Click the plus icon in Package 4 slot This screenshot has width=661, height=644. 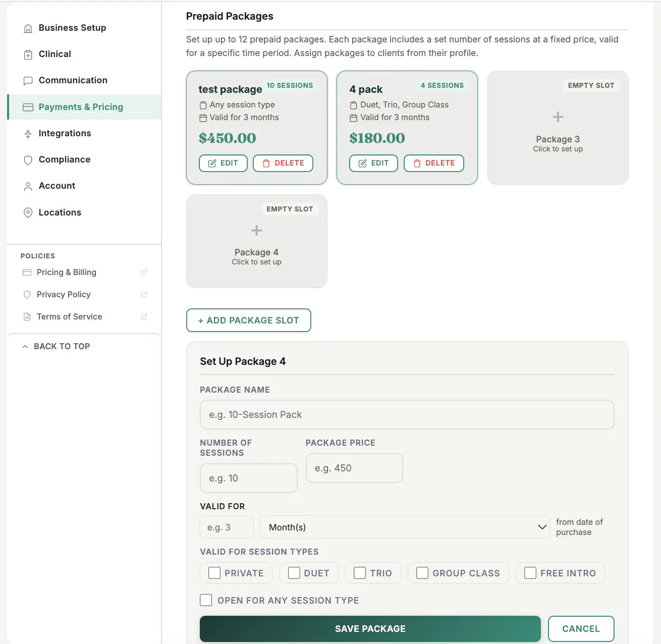click(x=257, y=231)
